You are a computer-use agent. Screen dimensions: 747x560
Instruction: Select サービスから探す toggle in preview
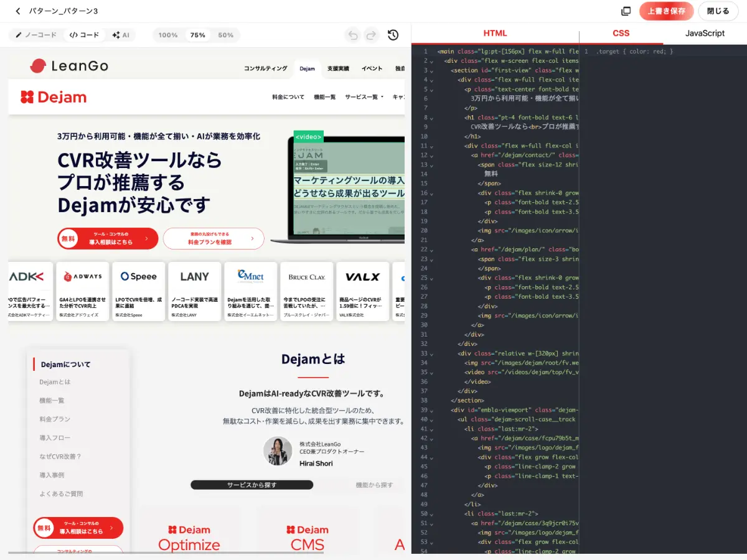point(251,485)
